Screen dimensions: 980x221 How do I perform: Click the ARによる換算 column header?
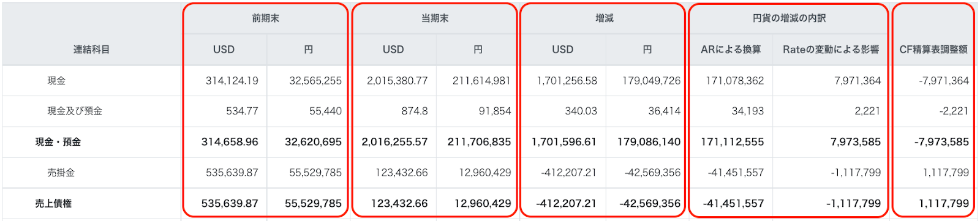731,50
